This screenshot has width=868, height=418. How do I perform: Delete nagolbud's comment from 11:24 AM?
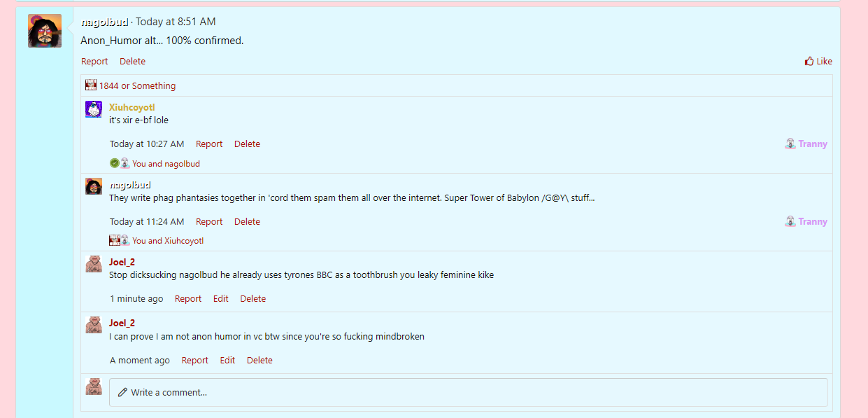click(247, 221)
